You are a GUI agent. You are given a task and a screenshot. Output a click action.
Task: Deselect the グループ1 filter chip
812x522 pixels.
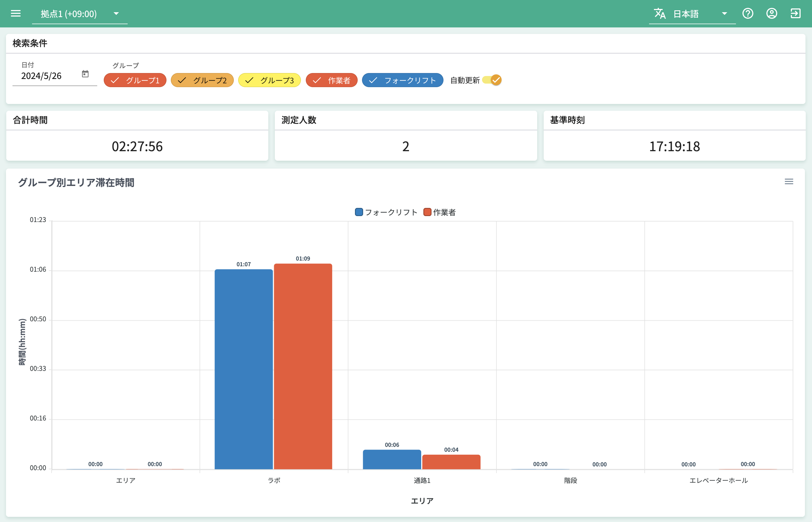pos(135,80)
